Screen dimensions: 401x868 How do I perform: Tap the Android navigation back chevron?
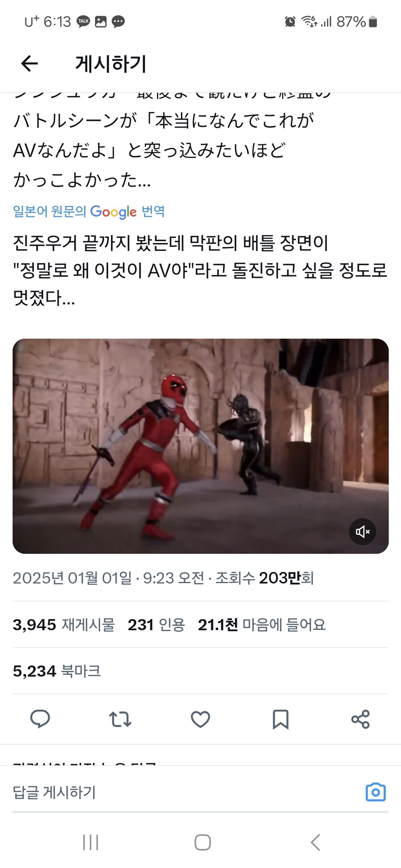315,842
